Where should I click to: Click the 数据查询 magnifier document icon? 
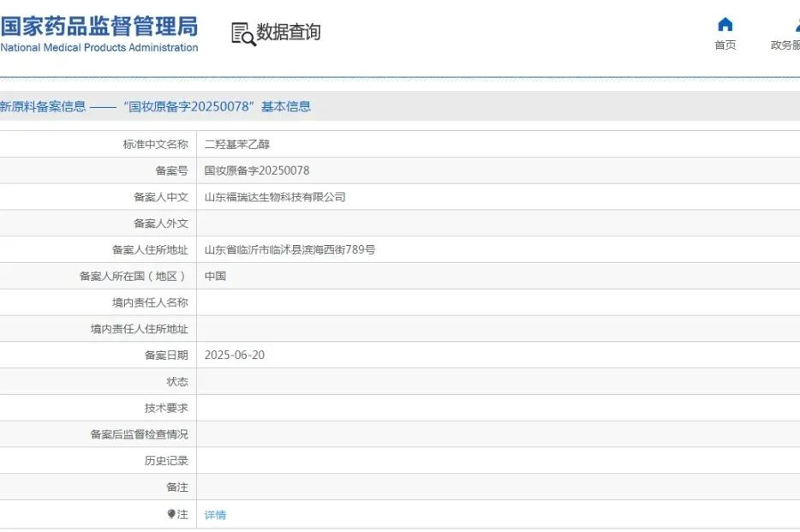(243, 33)
